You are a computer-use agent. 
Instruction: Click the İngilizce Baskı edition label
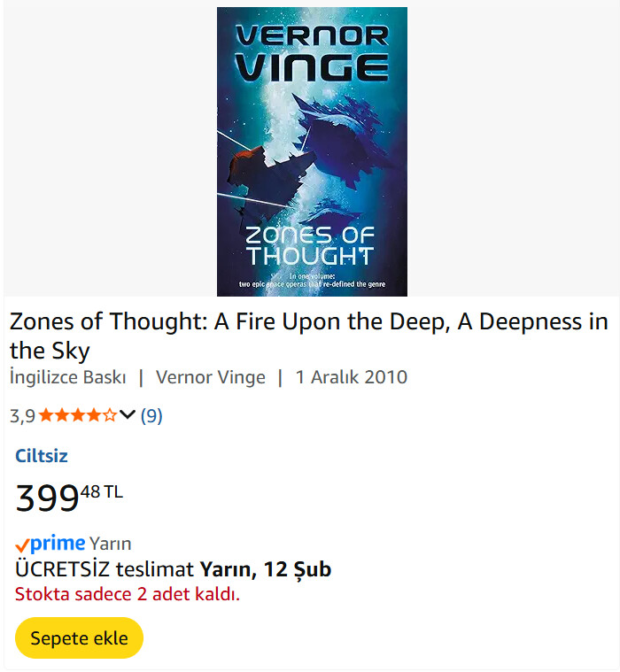tap(68, 377)
